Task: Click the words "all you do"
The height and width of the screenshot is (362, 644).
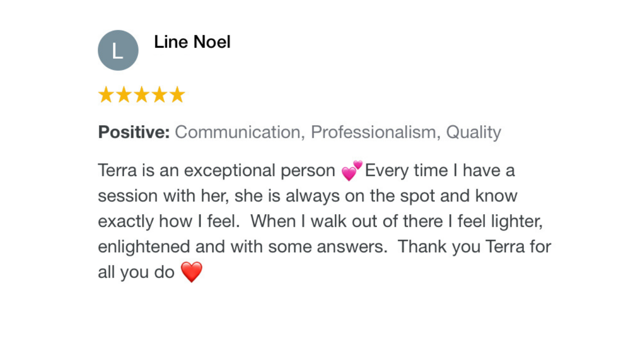Action: pos(136,273)
